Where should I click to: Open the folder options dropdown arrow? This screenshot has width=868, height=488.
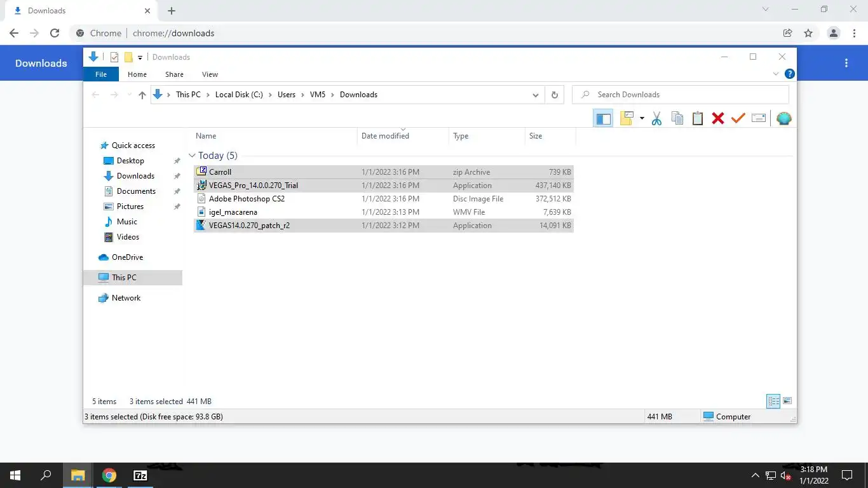pyautogui.click(x=642, y=119)
